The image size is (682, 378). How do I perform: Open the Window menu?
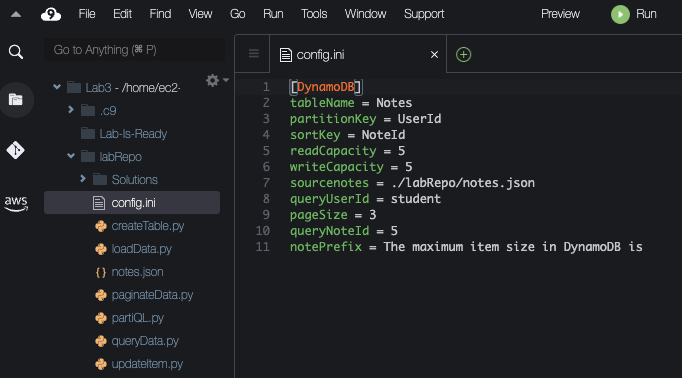coord(365,14)
